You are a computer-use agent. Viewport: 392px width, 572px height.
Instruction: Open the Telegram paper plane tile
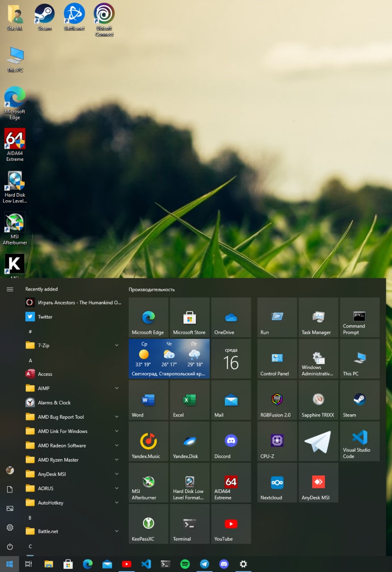tap(318, 441)
